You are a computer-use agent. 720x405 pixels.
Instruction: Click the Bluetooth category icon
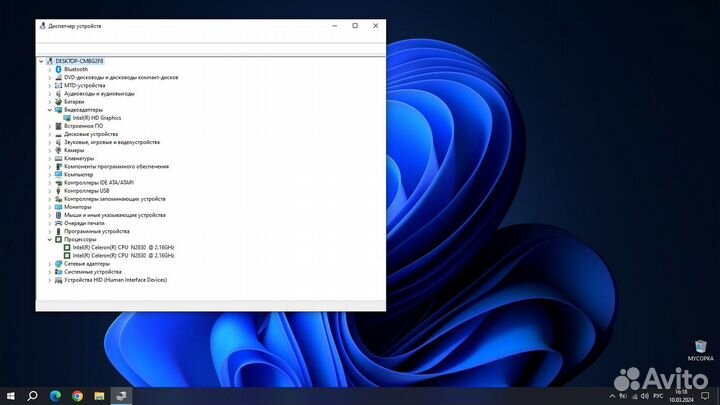58,69
